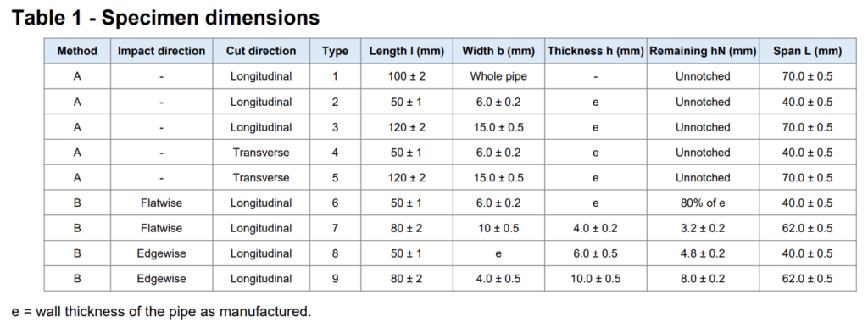Click the 80% of e cell

[x=703, y=203]
